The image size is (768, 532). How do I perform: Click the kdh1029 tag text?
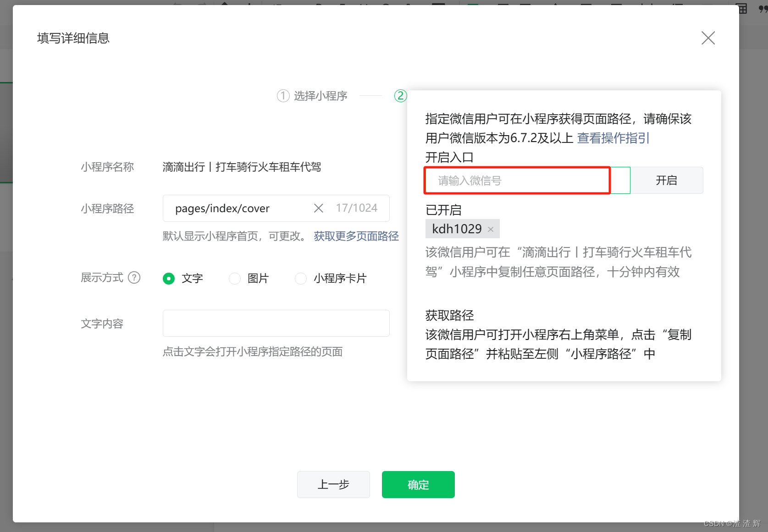point(457,229)
